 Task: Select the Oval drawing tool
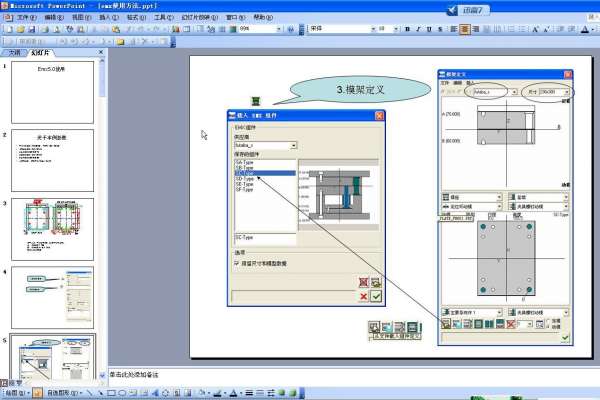point(122,393)
